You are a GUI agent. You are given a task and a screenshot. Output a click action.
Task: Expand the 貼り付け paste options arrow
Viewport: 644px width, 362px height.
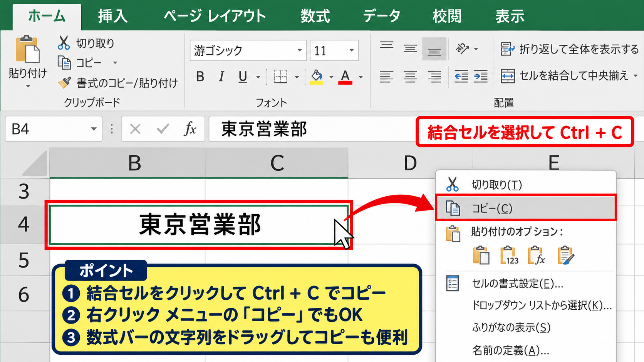tap(28, 87)
